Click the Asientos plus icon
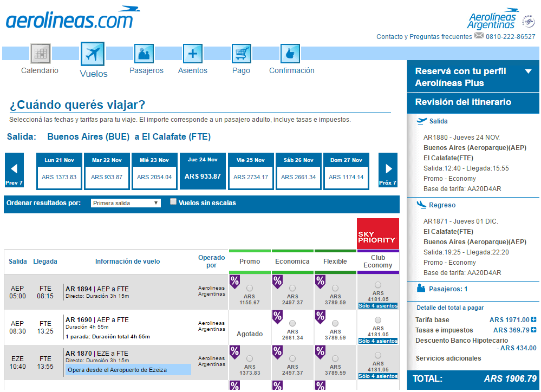This screenshot has height=392, width=541. 193,54
